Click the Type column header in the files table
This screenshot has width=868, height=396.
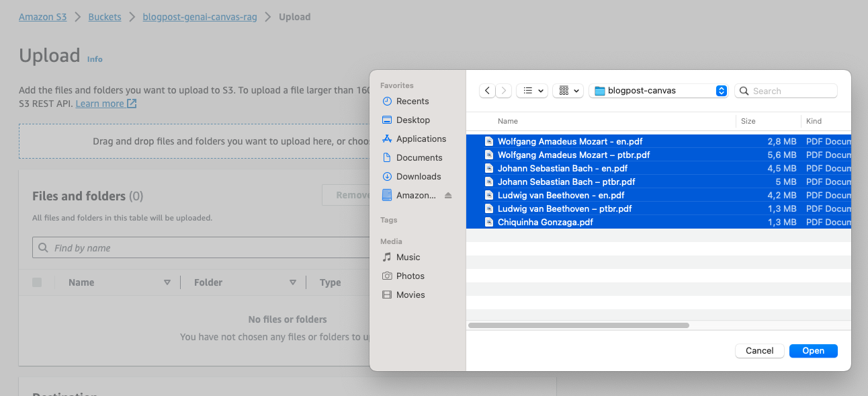coord(330,282)
